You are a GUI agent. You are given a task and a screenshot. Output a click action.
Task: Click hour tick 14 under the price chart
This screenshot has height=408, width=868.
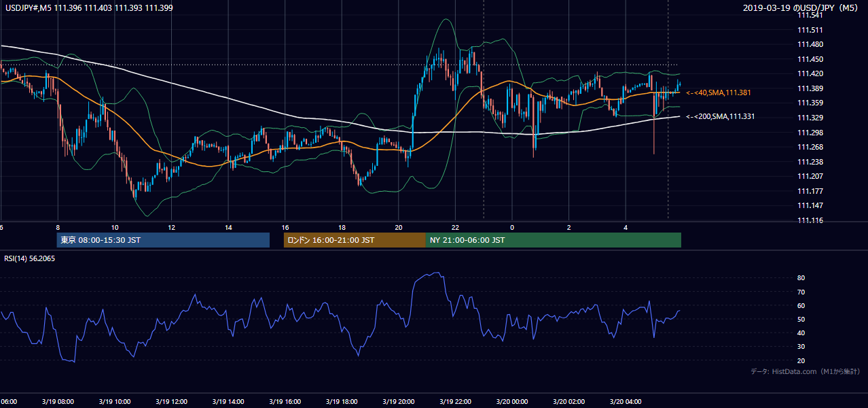click(228, 227)
